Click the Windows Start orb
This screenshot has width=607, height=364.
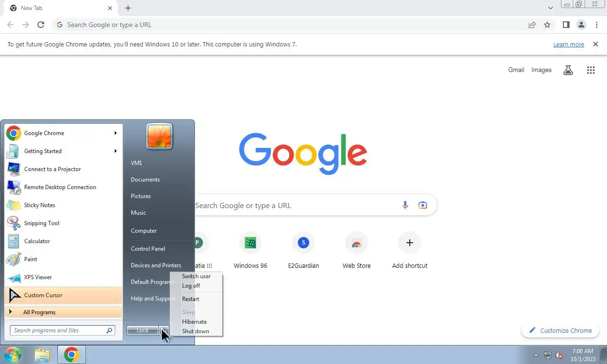13,355
